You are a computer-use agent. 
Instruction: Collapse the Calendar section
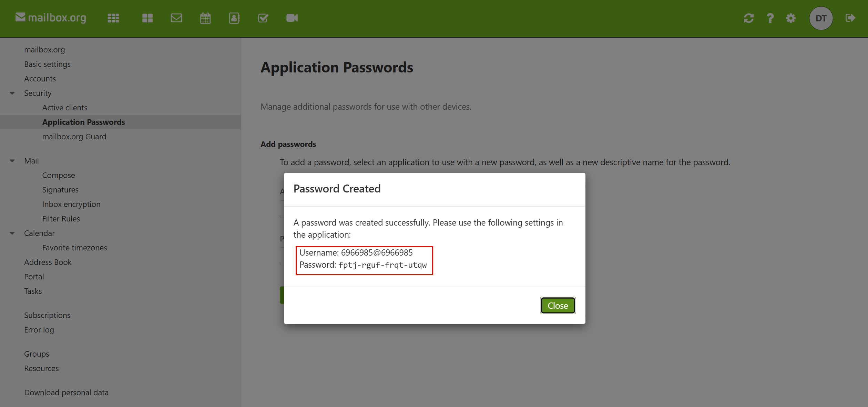[12, 233]
